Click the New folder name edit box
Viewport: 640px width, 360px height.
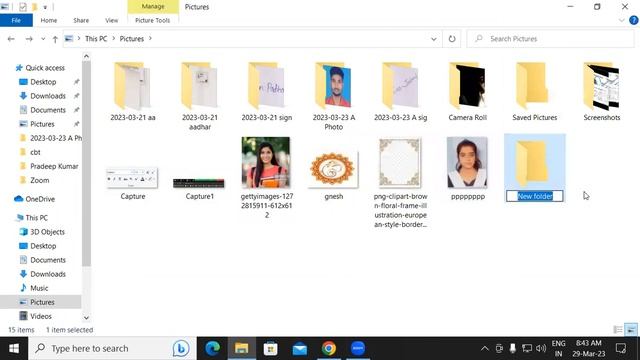click(535, 196)
